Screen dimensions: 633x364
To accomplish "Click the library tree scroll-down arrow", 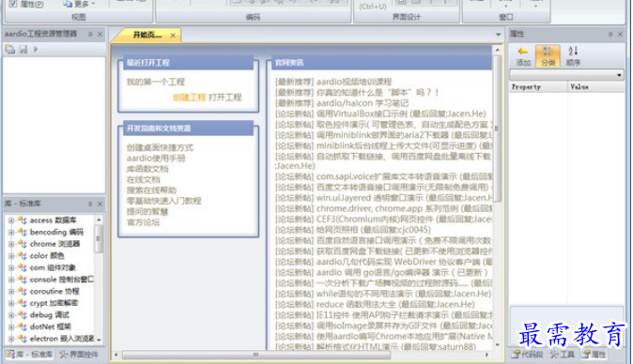I will [x=99, y=340].
